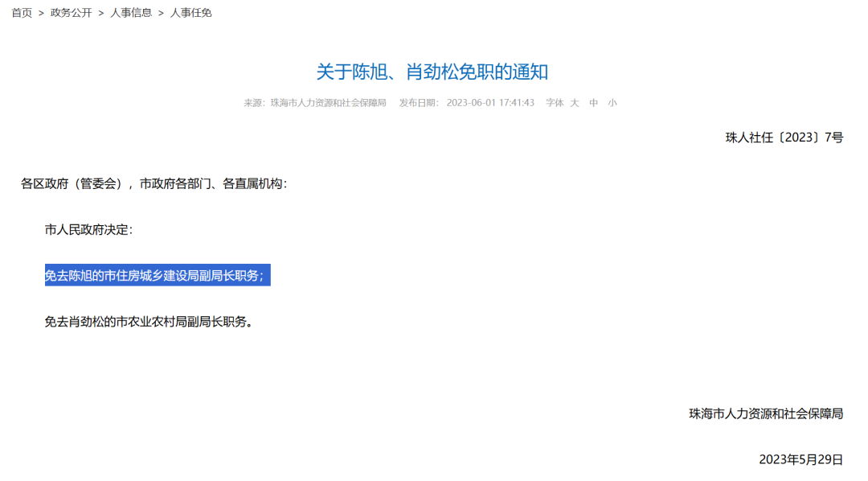Viewport: 868px width, 481px height.
Task: Click the 来源 label
Action: [x=255, y=103]
